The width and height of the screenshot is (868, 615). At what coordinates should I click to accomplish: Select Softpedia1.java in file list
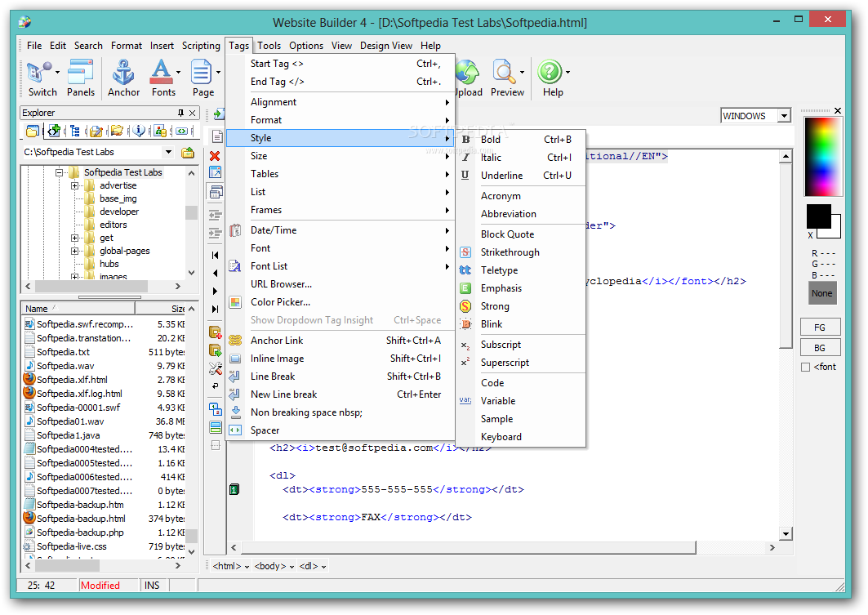click(x=68, y=435)
